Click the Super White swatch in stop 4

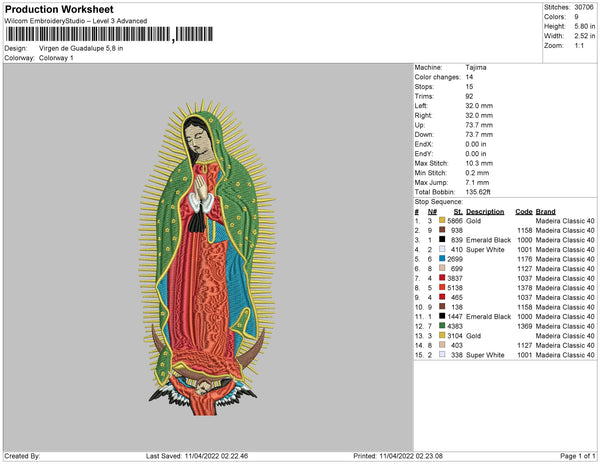442,249
